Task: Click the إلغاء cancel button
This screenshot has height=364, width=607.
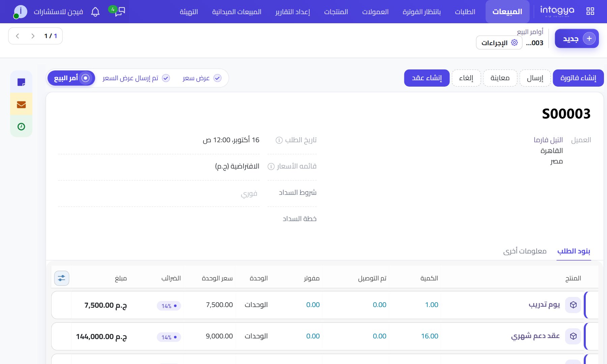Action: pyautogui.click(x=466, y=78)
